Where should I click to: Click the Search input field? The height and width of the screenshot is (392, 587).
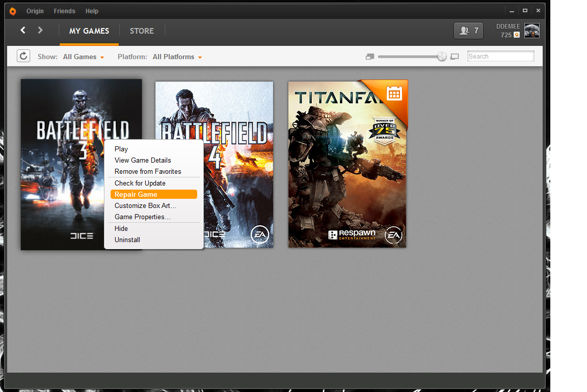click(500, 57)
